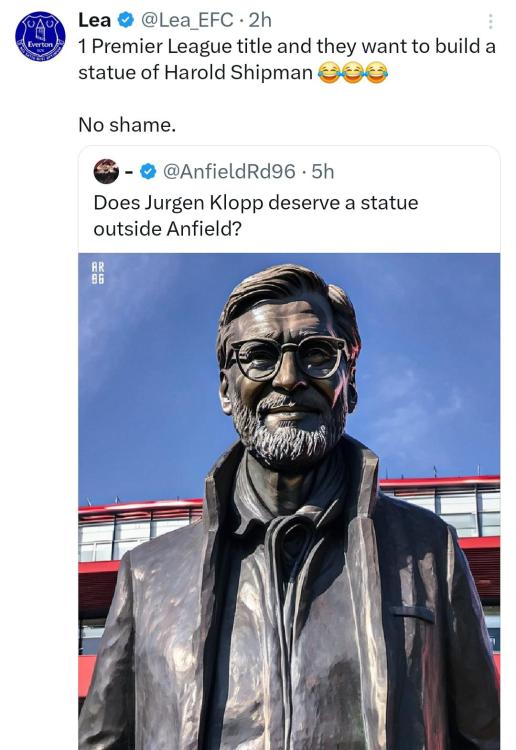The height and width of the screenshot is (750, 516).
Task: Open the Lea display name profile link
Action: click(x=95, y=21)
